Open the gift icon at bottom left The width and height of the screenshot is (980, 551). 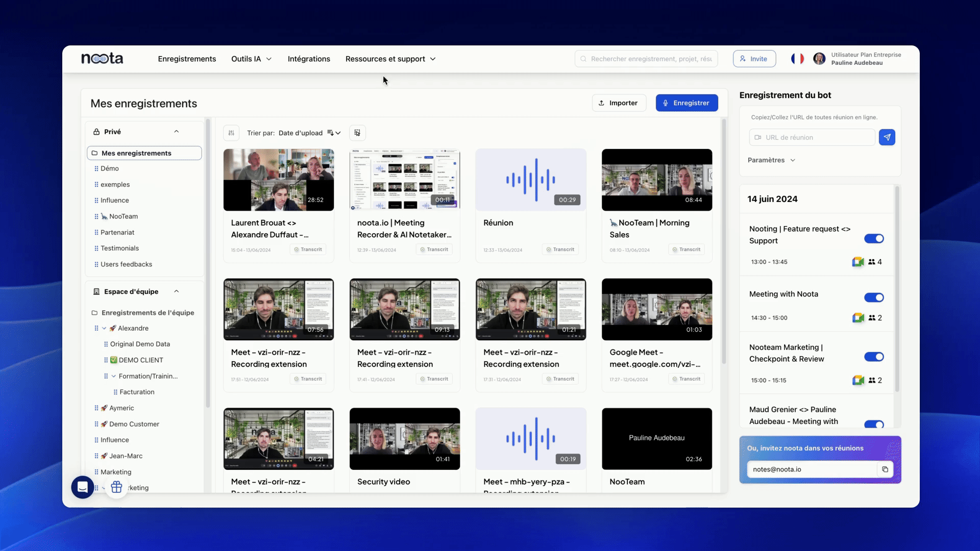116,487
